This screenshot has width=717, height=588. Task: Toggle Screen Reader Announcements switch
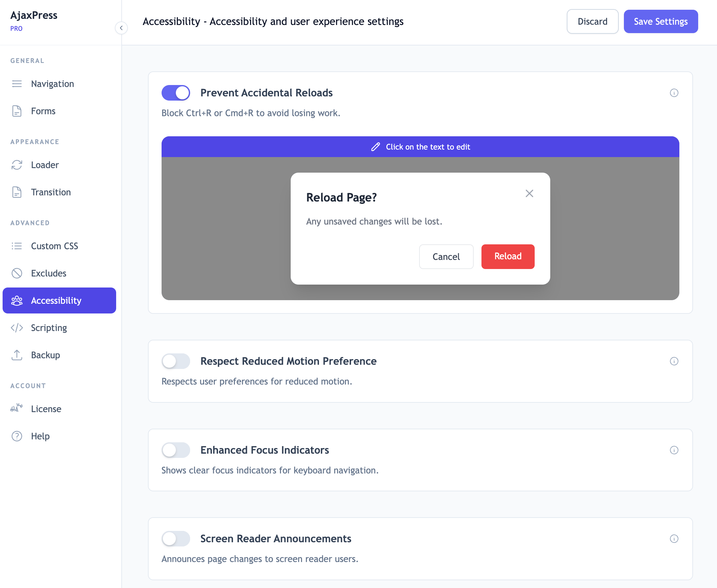point(176,539)
